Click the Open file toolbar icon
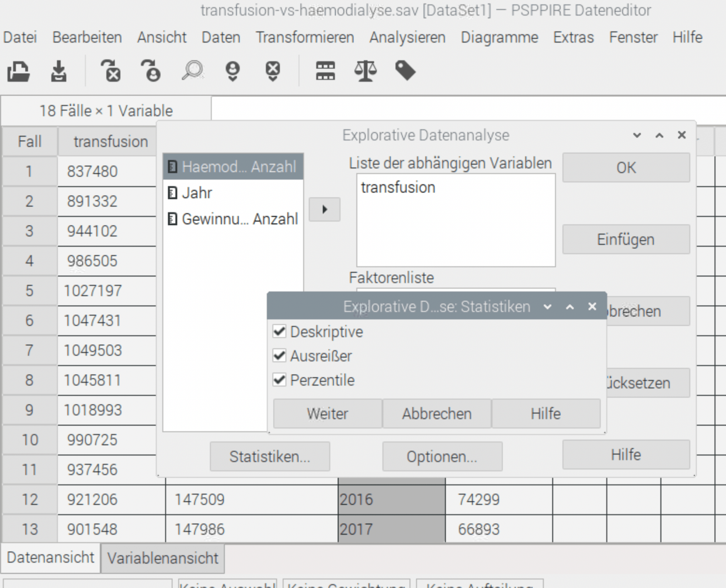This screenshot has height=588, width=726. (18, 71)
